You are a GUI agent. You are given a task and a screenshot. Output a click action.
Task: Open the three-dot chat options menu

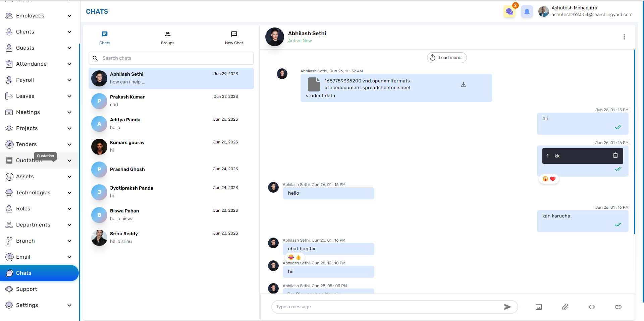click(x=624, y=37)
